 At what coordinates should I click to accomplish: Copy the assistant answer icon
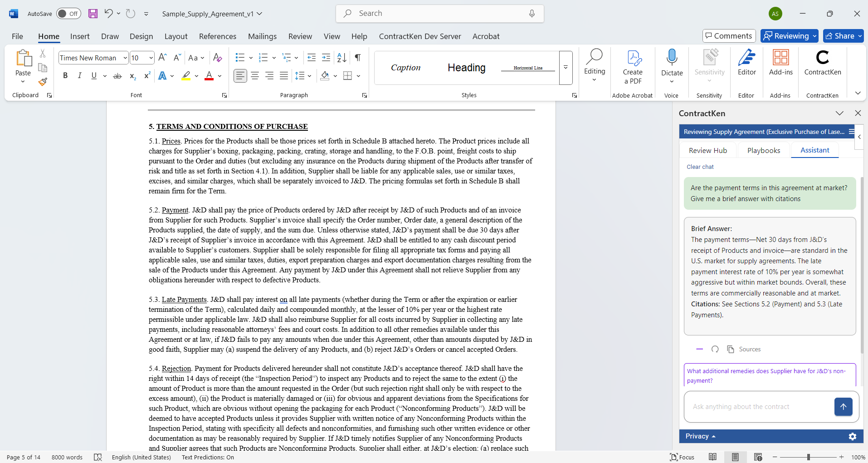[x=731, y=349]
